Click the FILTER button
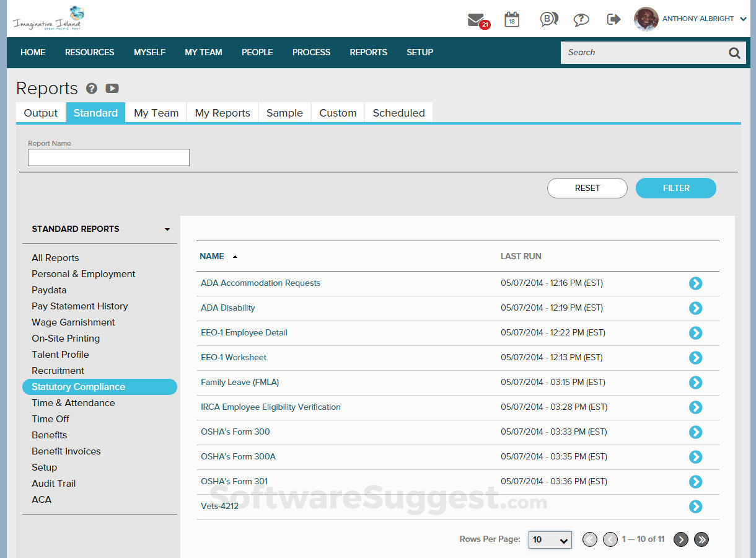 [675, 188]
